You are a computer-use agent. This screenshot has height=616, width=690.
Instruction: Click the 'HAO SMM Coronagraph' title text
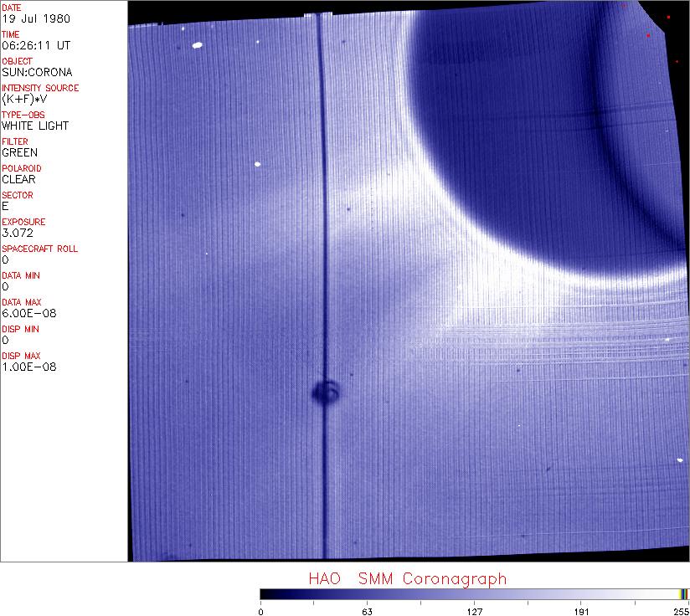407,578
